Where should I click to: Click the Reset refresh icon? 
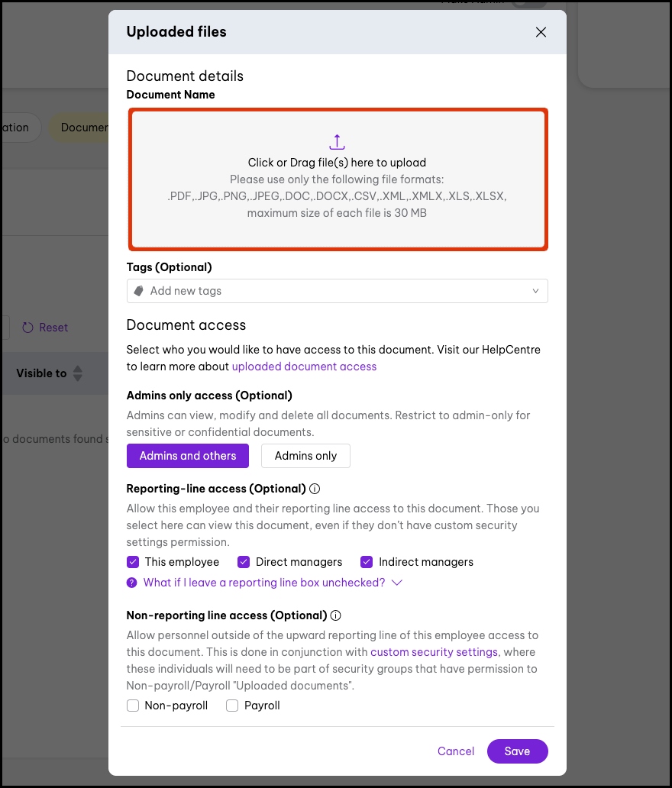tap(27, 328)
